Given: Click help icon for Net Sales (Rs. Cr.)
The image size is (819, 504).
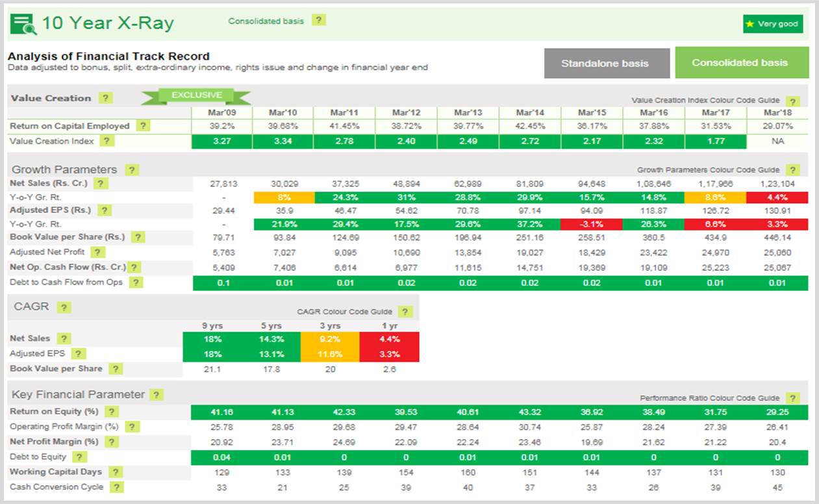Looking at the screenshot, I should (101, 184).
